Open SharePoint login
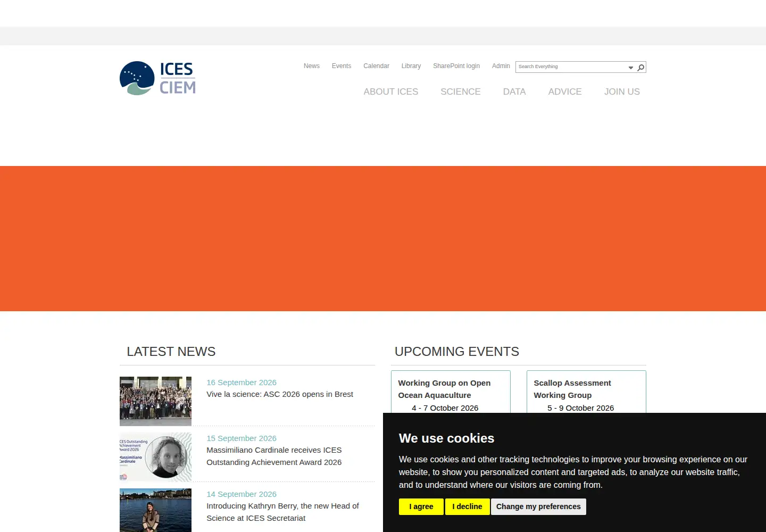 click(456, 66)
